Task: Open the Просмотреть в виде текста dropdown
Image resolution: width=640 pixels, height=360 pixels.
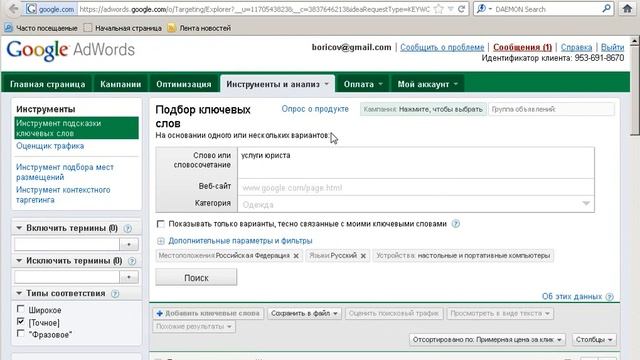Action: pos(500,313)
